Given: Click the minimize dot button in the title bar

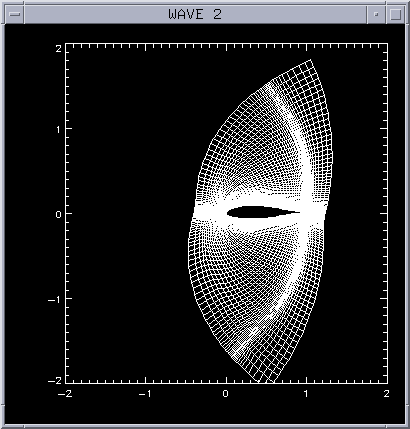Looking at the screenshot, I should 376,14.
